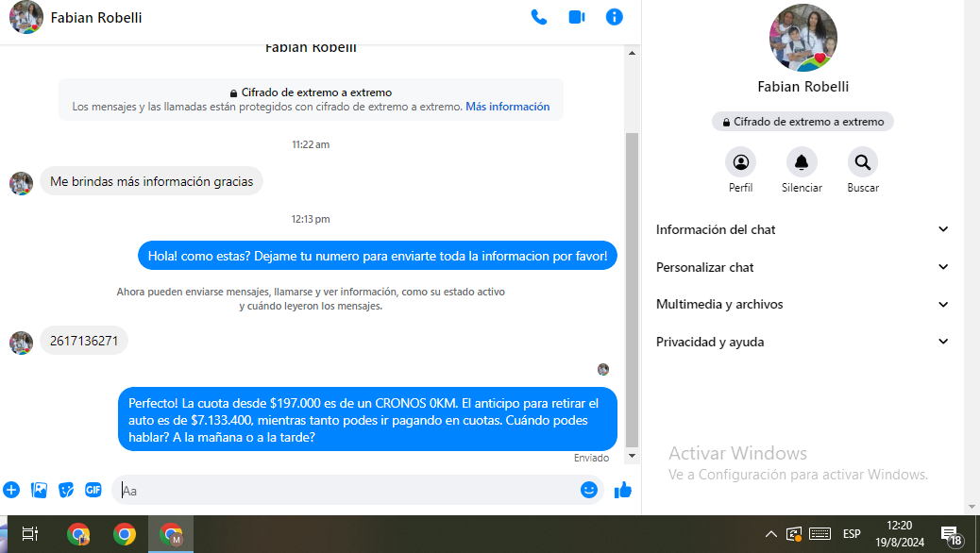This screenshot has height=553, width=980.
Task: Search the conversation with the Buscar button
Action: [863, 163]
